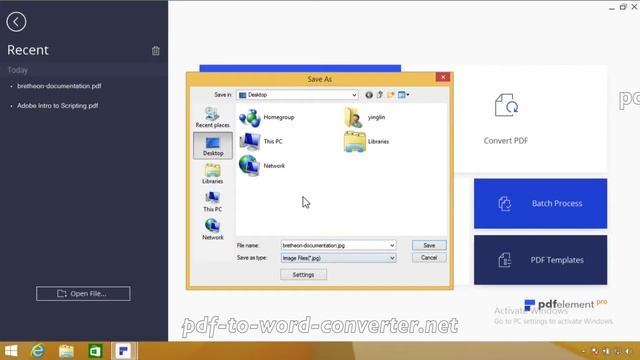The image size is (640, 360).
Task: Clear the recent list with trash icon
Action: (x=156, y=51)
